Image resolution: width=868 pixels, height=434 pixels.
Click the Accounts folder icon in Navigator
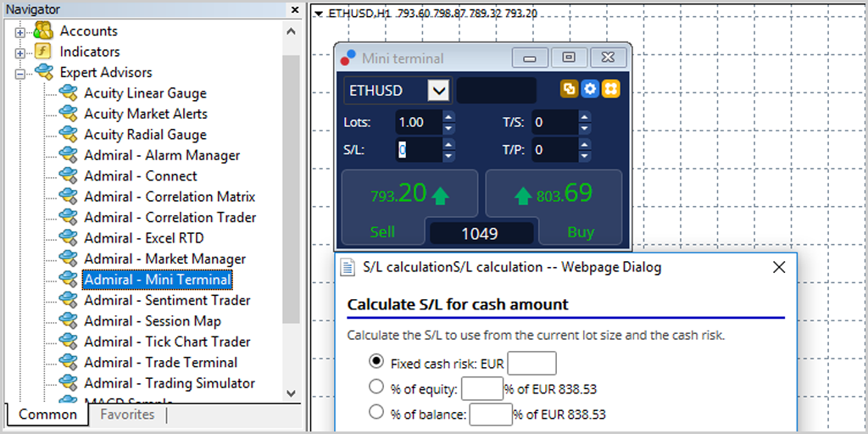click(x=43, y=31)
